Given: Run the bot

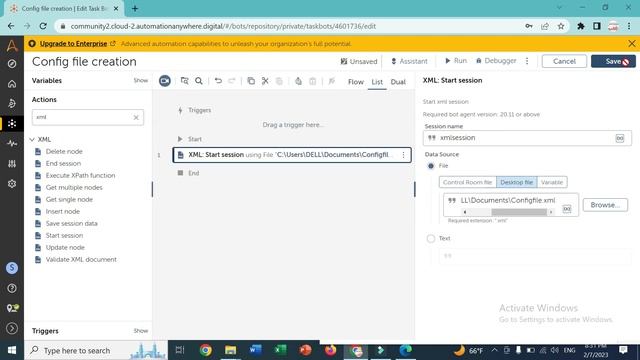Looking at the screenshot, I should click(456, 61).
